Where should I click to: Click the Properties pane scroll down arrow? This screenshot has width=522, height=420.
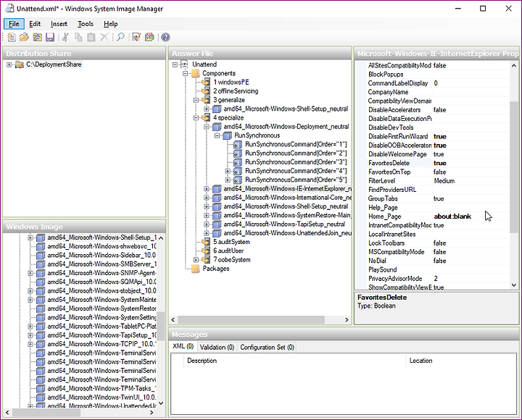tap(514, 285)
